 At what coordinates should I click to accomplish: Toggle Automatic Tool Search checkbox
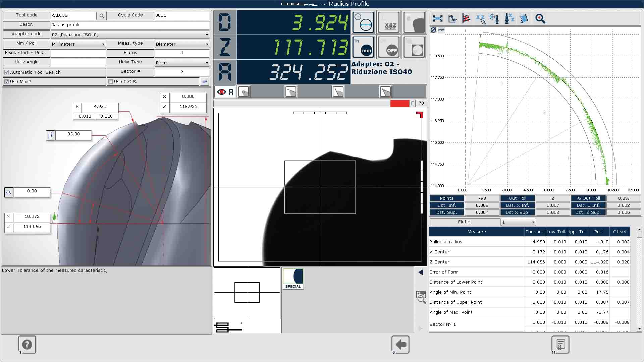coord(7,72)
